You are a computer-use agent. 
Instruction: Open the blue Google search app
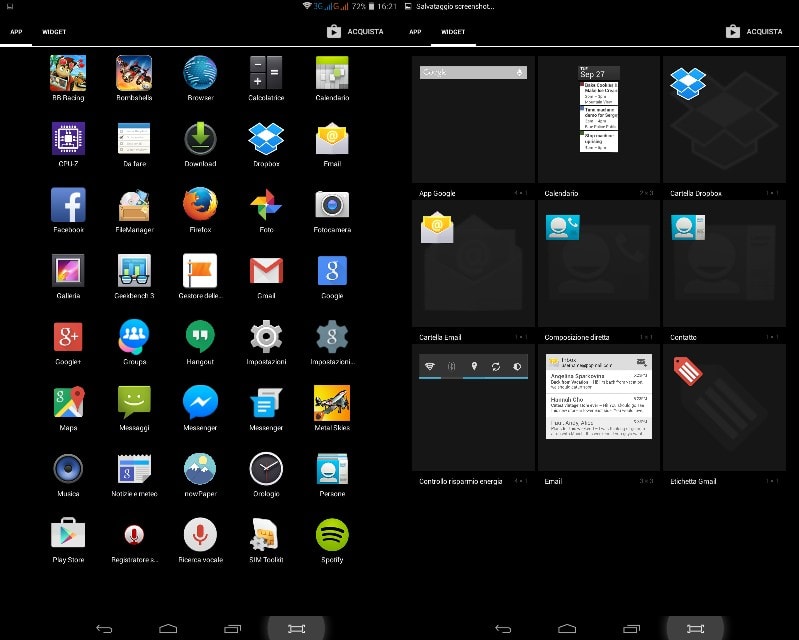(x=332, y=271)
